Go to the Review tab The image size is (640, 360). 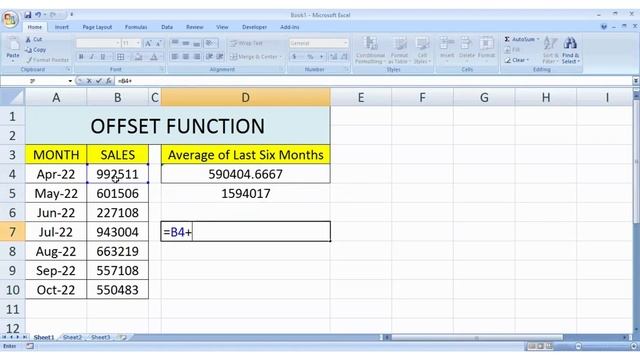[x=195, y=27]
